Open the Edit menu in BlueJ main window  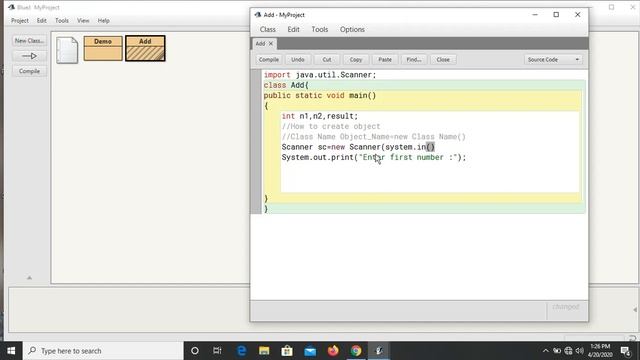click(41, 20)
